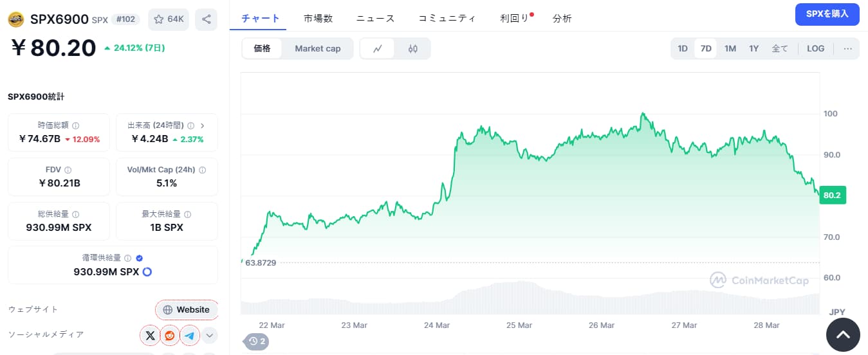The width and height of the screenshot is (868, 355).
Task: Expand 24h volume details chevron
Action: [202, 126]
